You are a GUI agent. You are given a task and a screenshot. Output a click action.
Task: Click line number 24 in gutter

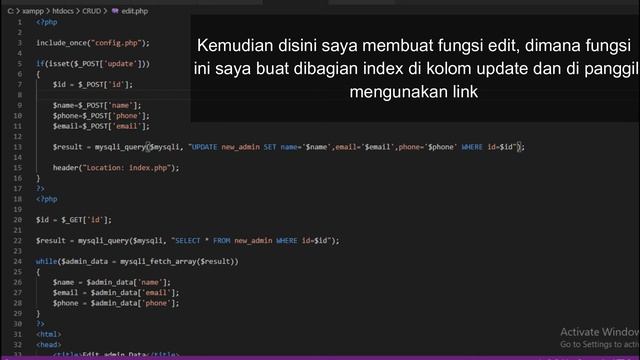tap(18, 261)
